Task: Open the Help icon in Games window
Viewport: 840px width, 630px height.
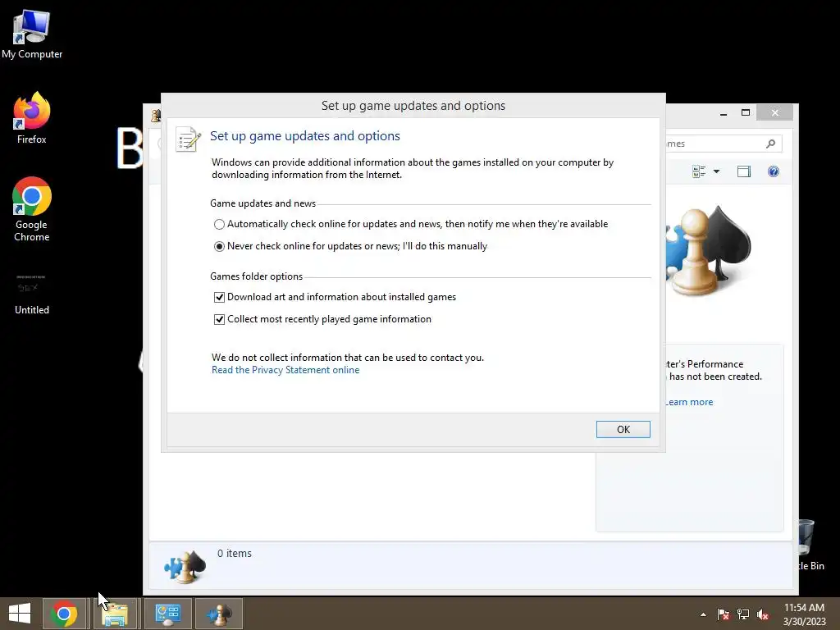Action: point(774,171)
